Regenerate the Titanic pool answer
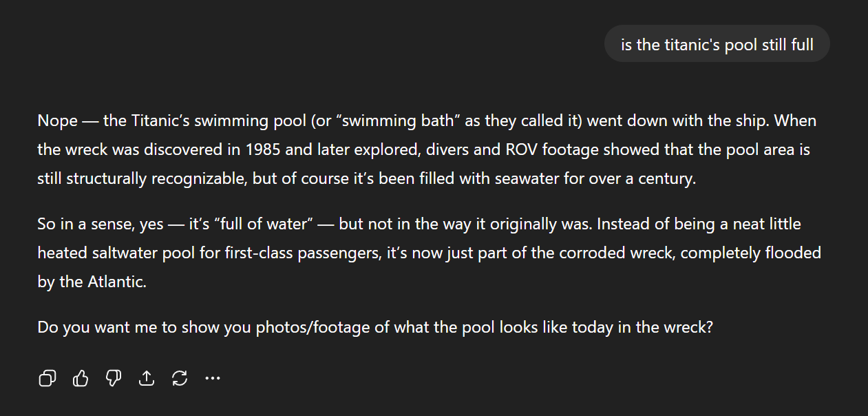The width and height of the screenshot is (868, 416). point(180,378)
